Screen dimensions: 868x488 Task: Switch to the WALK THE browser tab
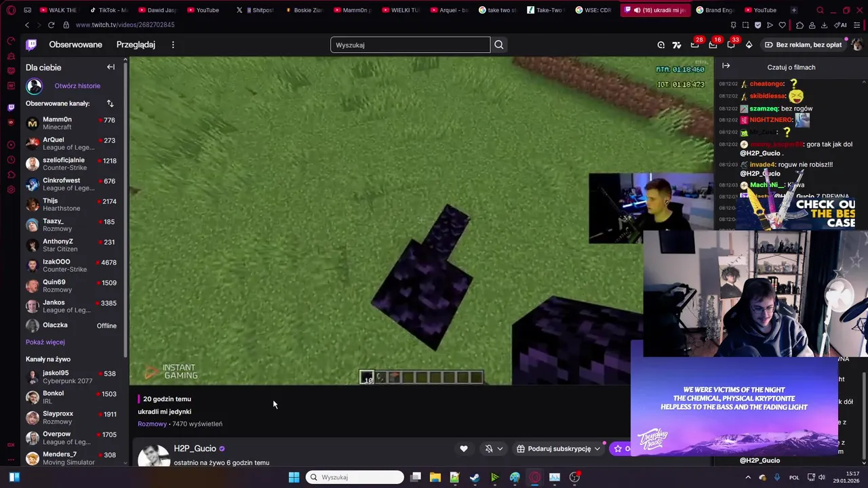tap(58, 10)
